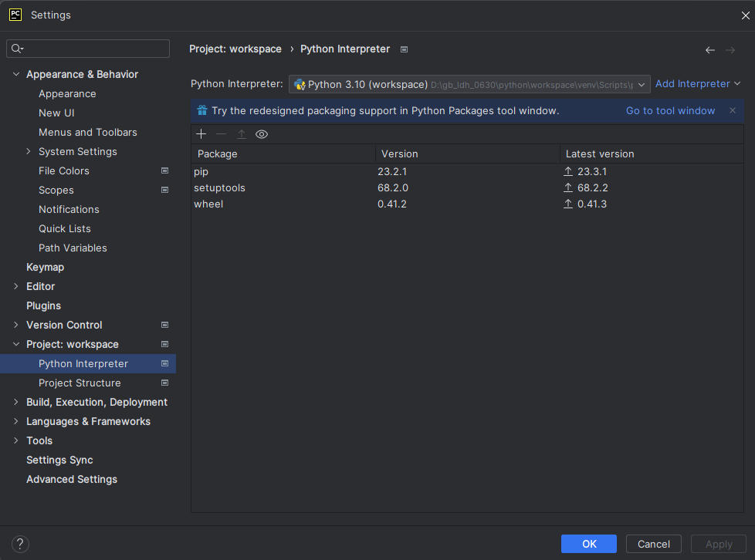Expand System Settings tree node
The height and width of the screenshot is (560, 755).
point(29,151)
